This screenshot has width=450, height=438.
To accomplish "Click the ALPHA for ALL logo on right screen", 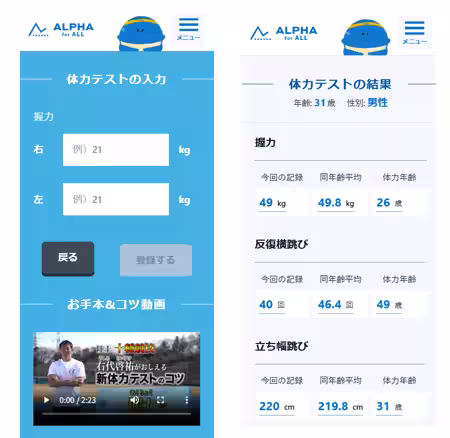I will [x=284, y=33].
